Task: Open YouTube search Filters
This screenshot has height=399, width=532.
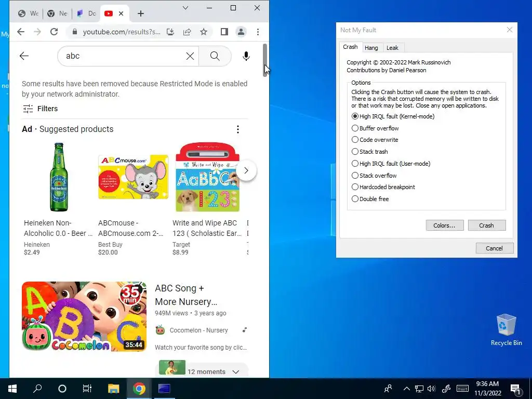Action: [41, 109]
